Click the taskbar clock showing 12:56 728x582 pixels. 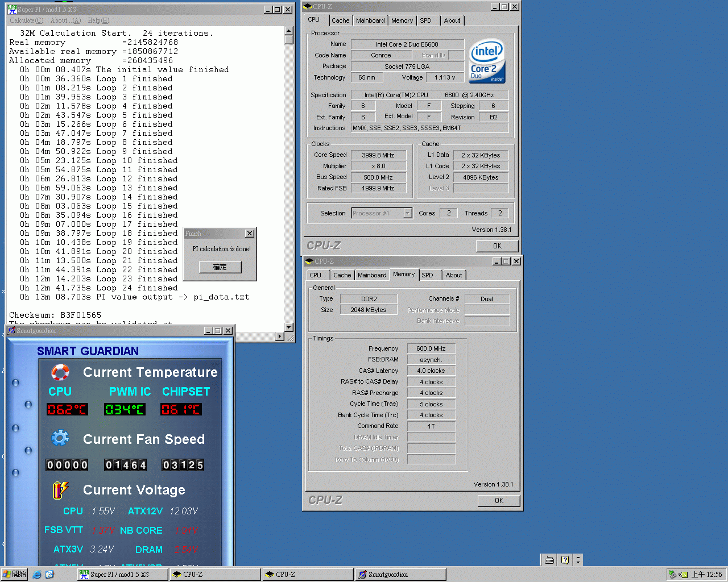pyautogui.click(x=706, y=575)
